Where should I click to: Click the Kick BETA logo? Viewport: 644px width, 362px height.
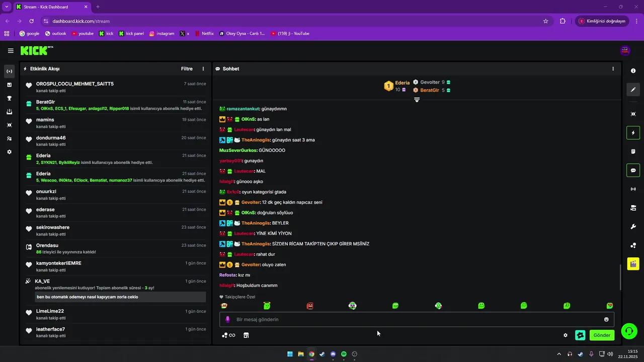pyautogui.click(x=37, y=50)
